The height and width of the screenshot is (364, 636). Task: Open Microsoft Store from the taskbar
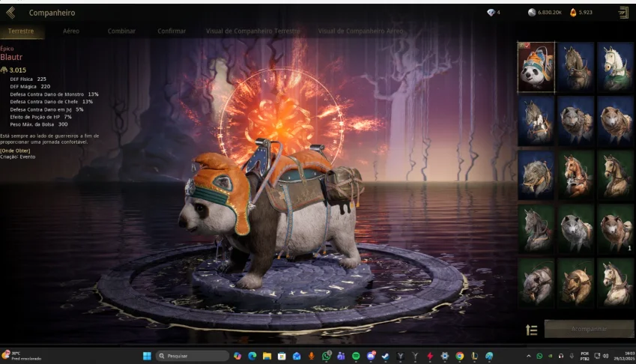[282, 356]
